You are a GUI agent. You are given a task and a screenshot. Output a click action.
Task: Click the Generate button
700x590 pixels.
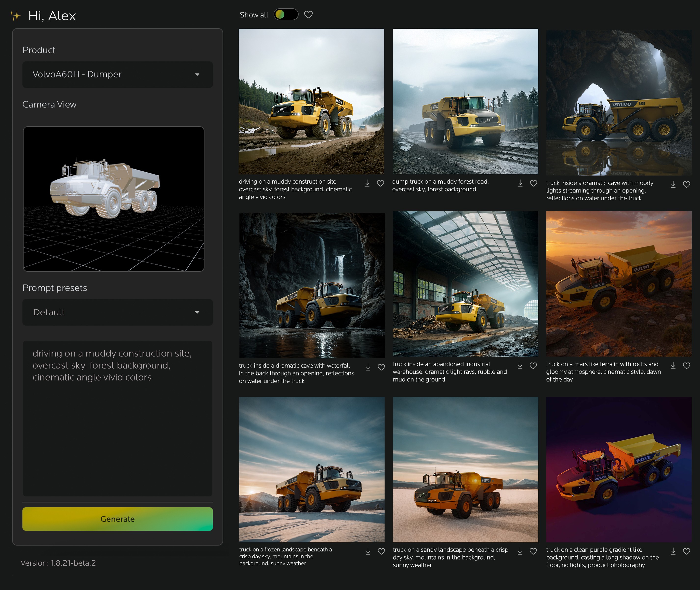117,519
